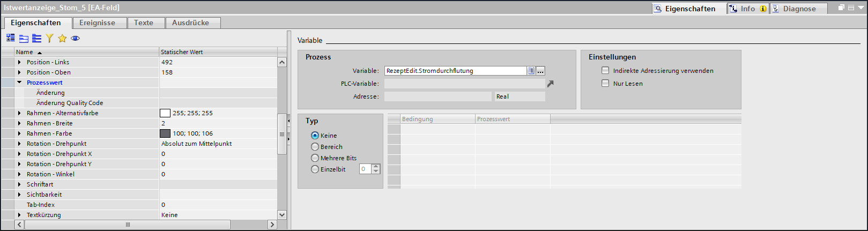Click the list-view toolbar icon
868x231 pixels.
point(36,38)
